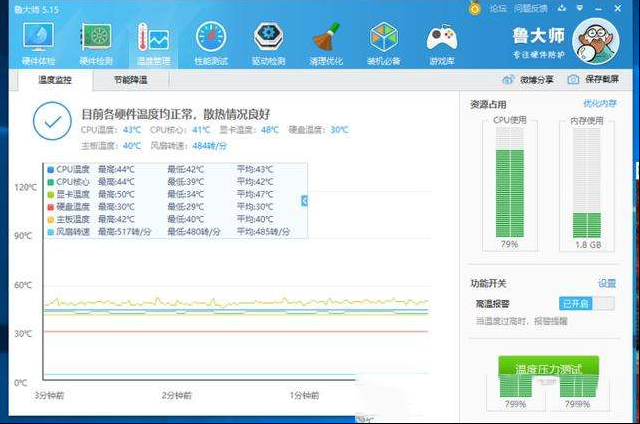Click 微博分享 to share on Weibo
The width and height of the screenshot is (640, 424).
(x=528, y=80)
